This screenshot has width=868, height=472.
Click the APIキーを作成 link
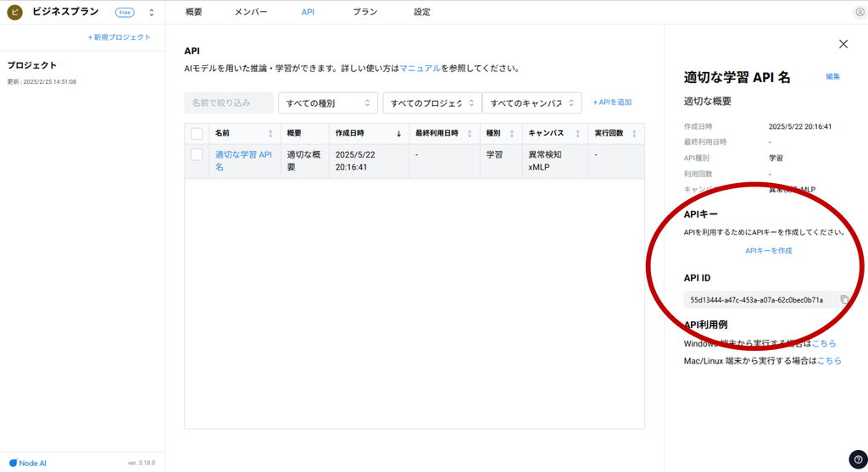(768, 251)
